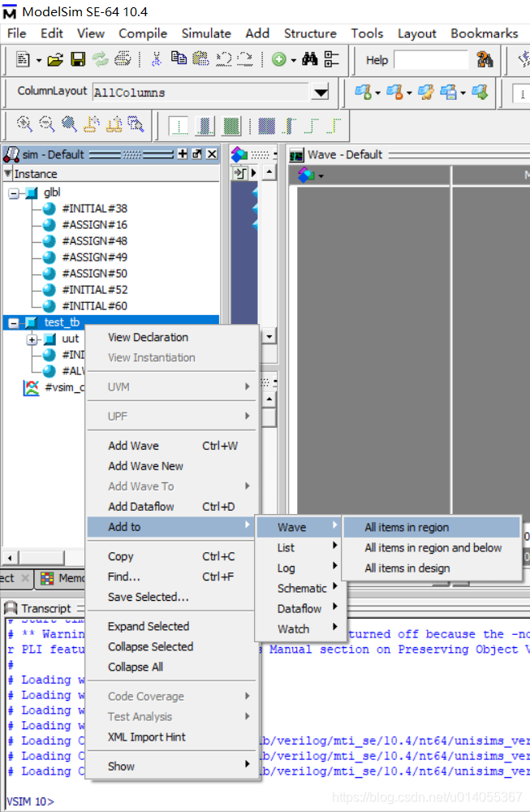Click the Zoom Full magnifier icon
The height and width of the screenshot is (812, 530).
coord(69,123)
